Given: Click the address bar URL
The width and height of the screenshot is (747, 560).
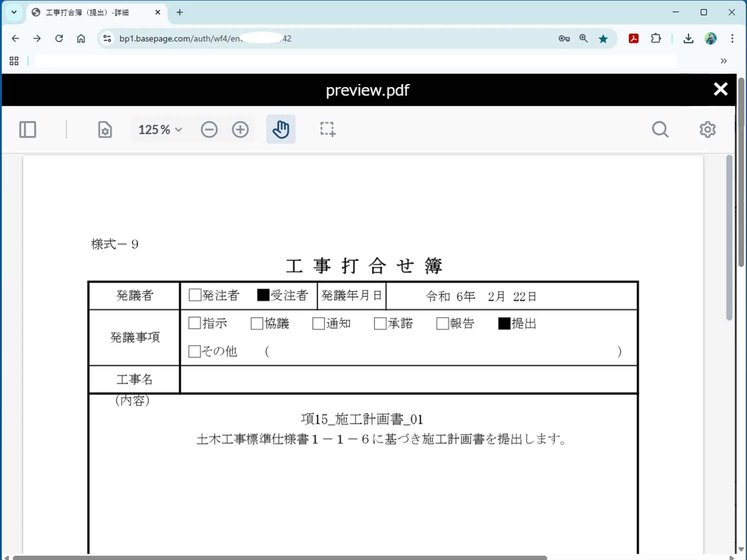Looking at the screenshot, I should click(205, 38).
